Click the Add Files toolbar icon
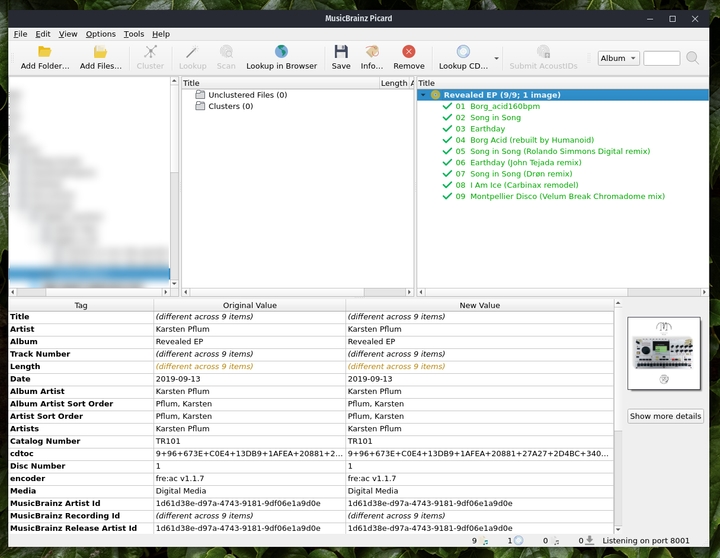The image size is (720, 558). point(101,51)
